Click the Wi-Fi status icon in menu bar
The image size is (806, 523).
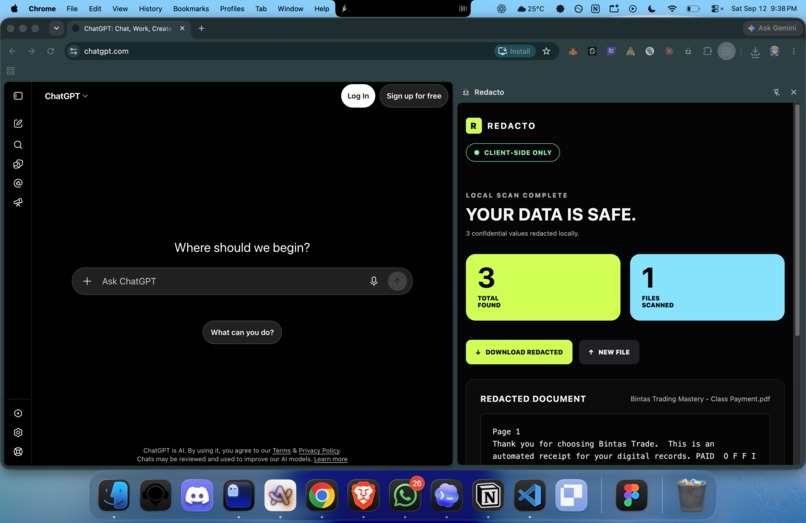pos(672,8)
